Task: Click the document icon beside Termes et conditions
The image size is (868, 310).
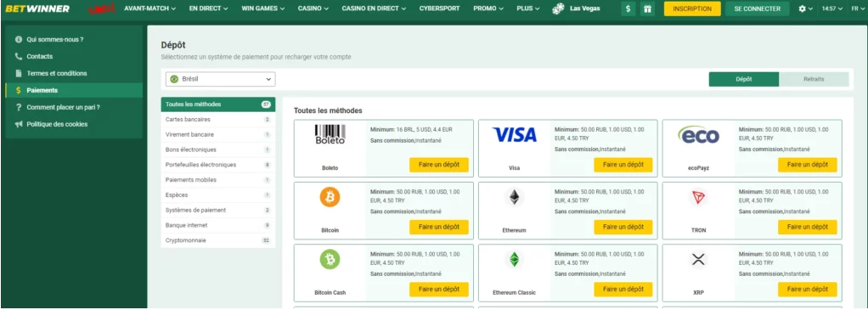Action: [19, 73]
